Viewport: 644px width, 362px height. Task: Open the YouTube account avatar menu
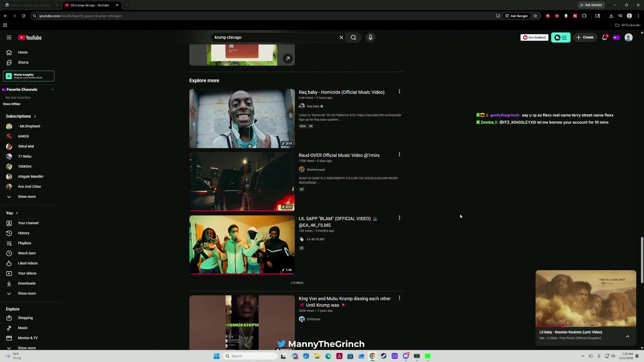click(x=628, y=37)
